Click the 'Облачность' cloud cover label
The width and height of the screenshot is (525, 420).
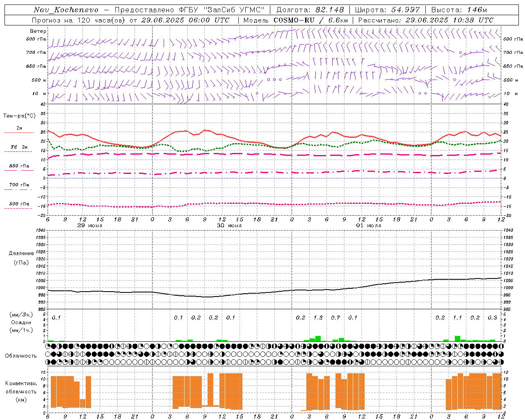coord(21,356)
